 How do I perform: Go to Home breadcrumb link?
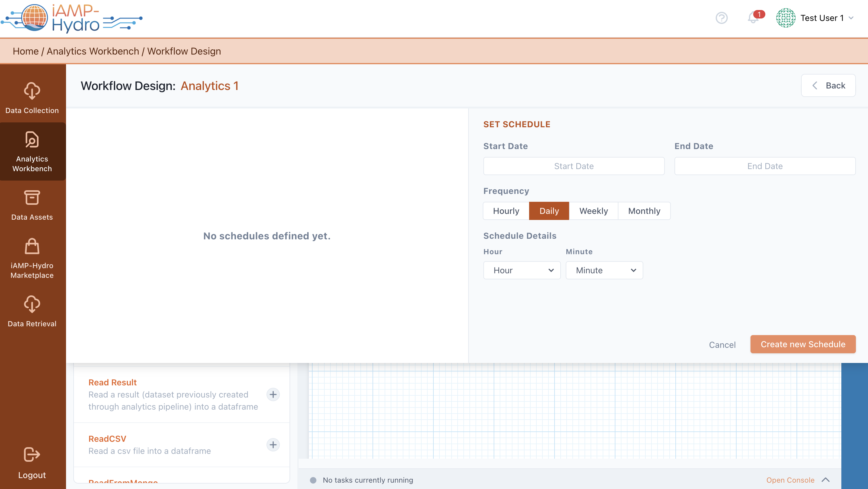(x=26, y=51)
